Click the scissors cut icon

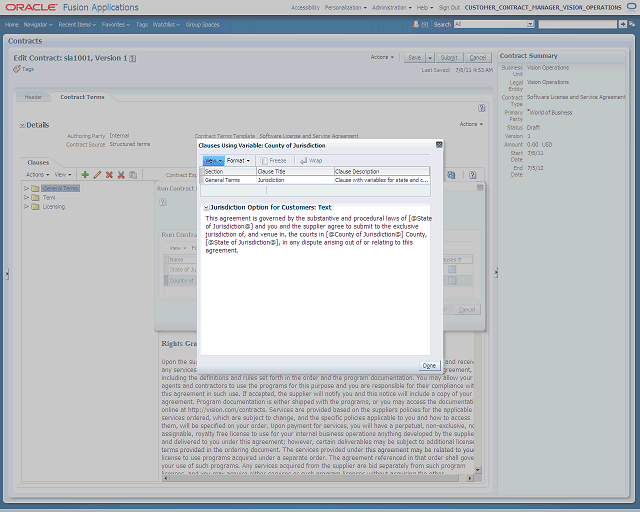click(121, 175)
